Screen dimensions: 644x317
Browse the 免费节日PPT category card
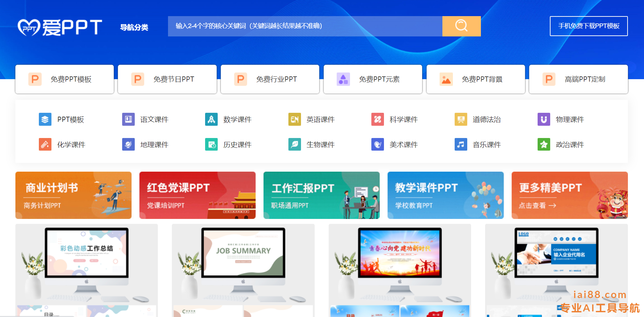pyautogui.click(x=167, y=79)
